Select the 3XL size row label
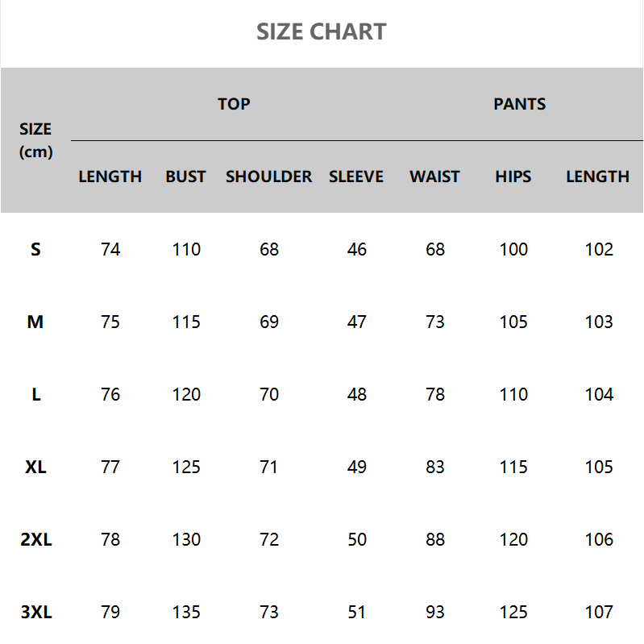The width and height of the screenshot is (644, 644). tap(35, 613)
